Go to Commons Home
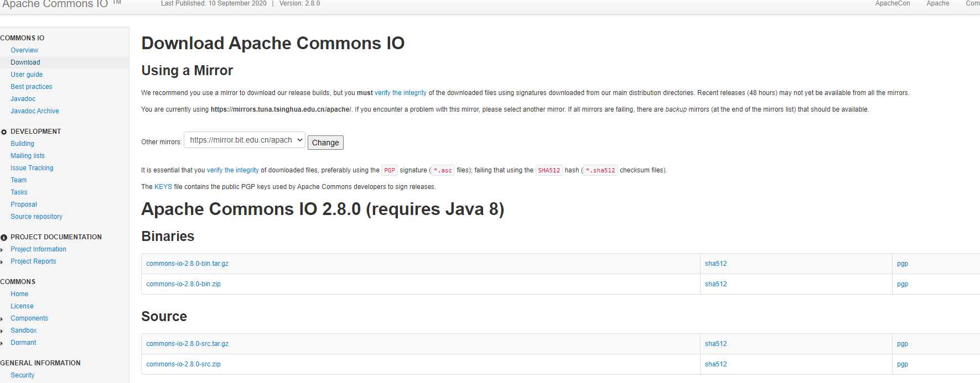980x383 pixels. pyautogui.click(x=19, y=294)
